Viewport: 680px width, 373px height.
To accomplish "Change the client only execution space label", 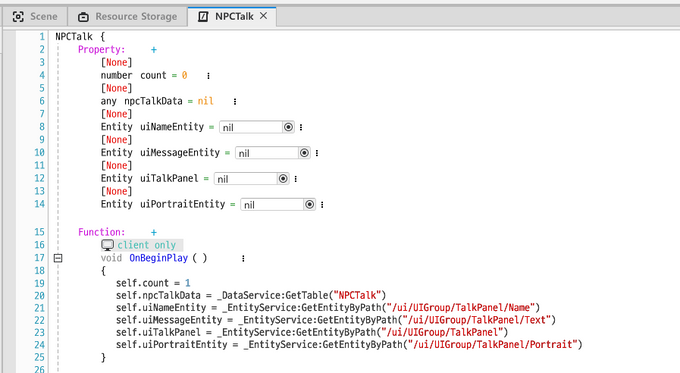I will [147, 245].
